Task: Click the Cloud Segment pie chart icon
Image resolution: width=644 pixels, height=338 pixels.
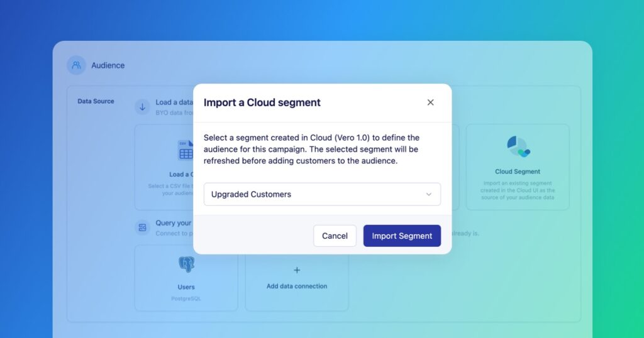Action: 518,147
